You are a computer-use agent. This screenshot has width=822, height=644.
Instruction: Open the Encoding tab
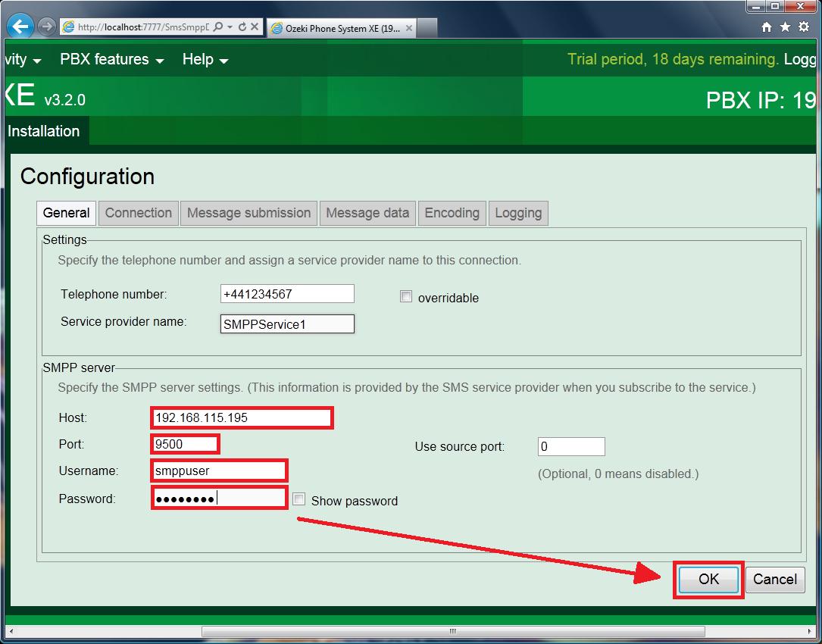(452, 213)
